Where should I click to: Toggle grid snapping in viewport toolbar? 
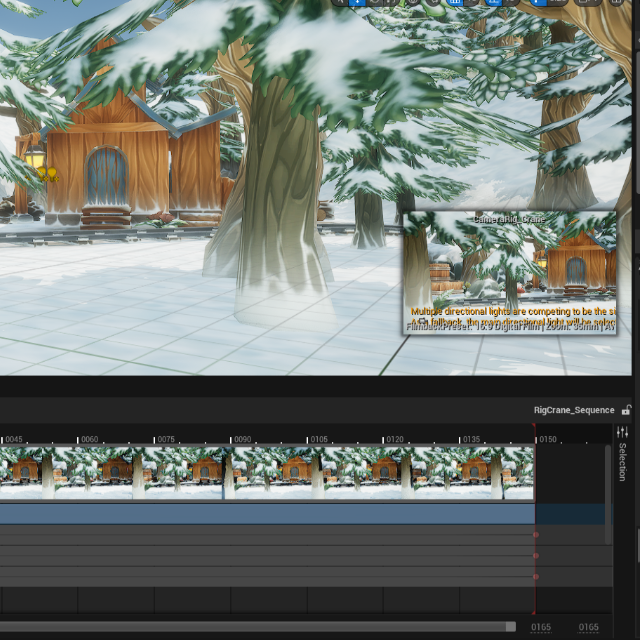pyautogui.click(x=456, y=2)
